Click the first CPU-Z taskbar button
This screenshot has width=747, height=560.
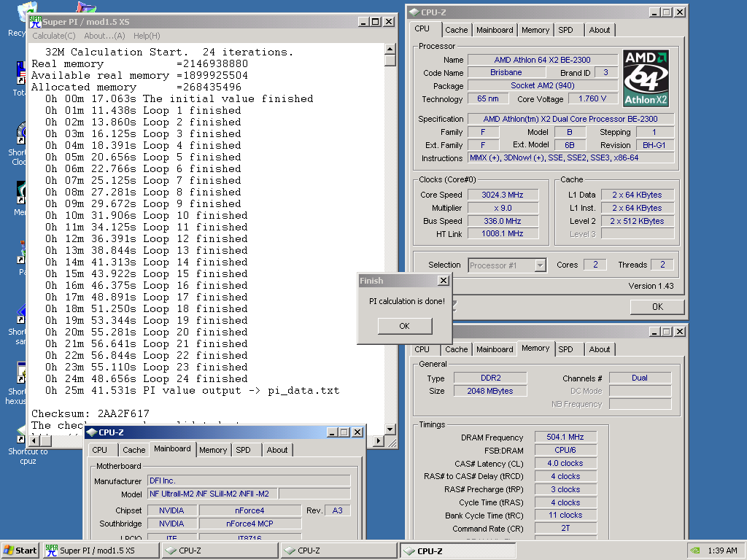(220, 551)
